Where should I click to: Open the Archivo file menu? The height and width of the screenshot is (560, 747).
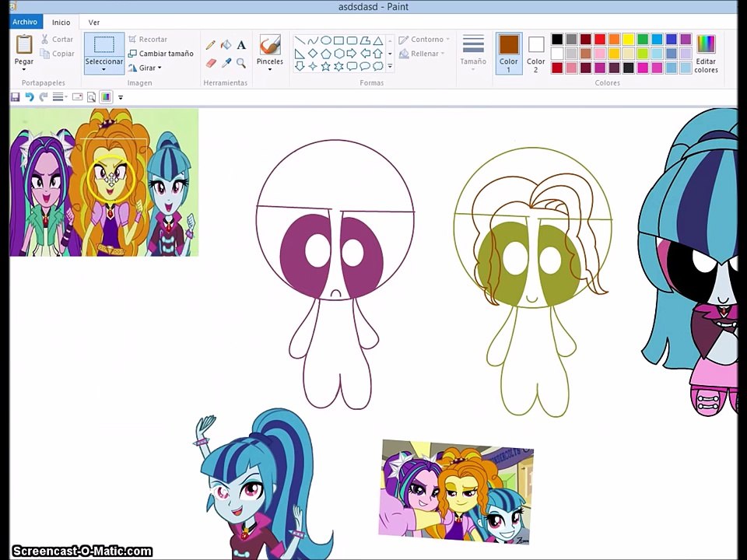click(x=25, y=22)
